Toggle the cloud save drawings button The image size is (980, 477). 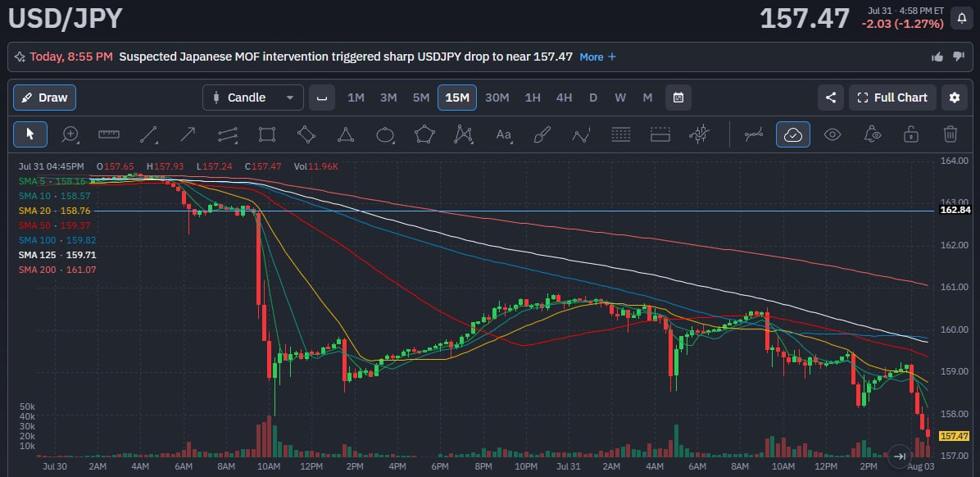793,134
